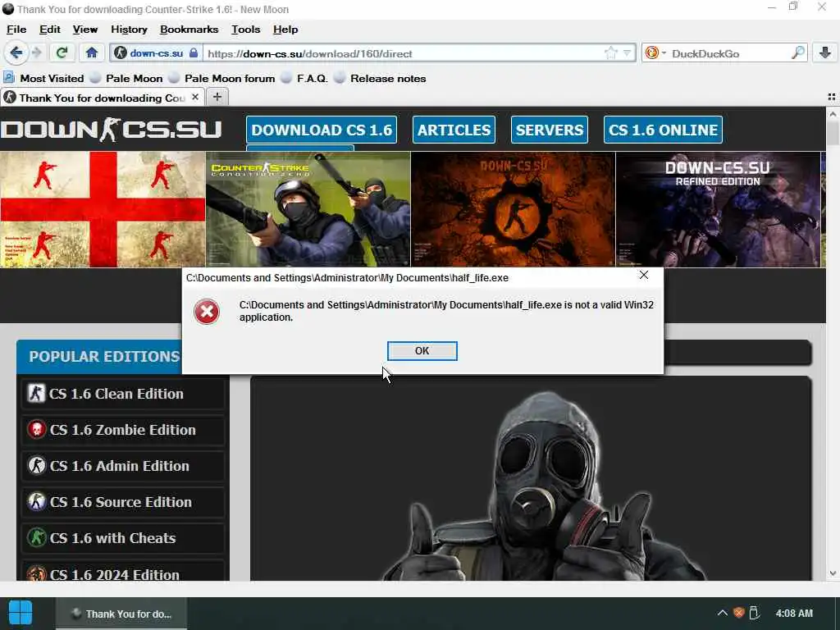
Task: Go back using the browser back arrow
Action: 16,53
